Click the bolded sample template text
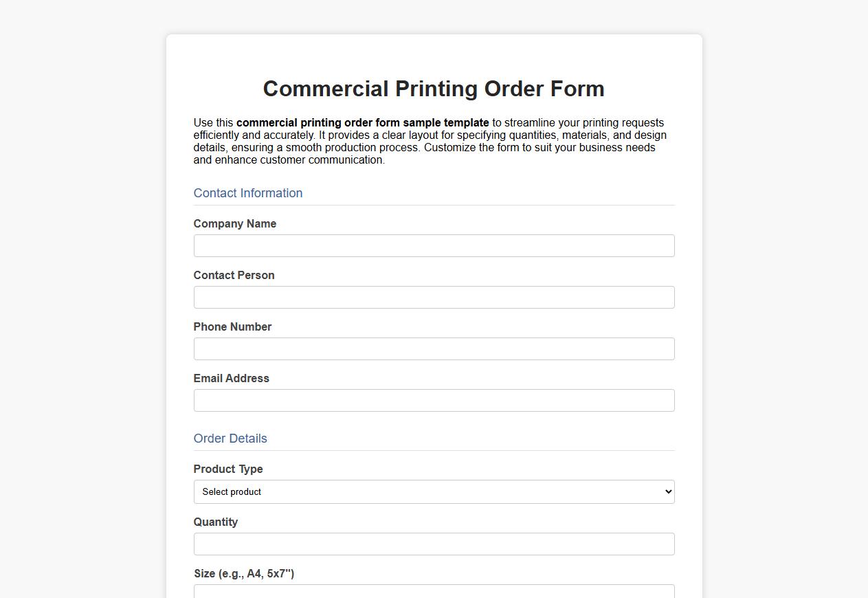The width and height of the screenshot is (868, 598). [362, 122]
